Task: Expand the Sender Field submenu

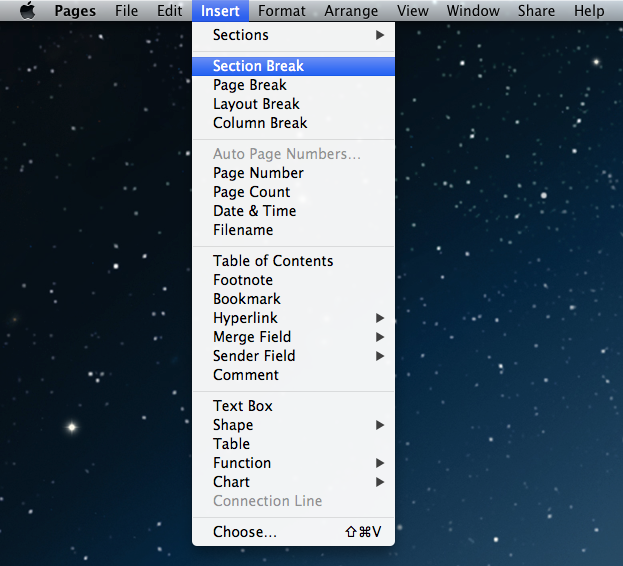Action: pyautogui.click(x=293, y=356)
